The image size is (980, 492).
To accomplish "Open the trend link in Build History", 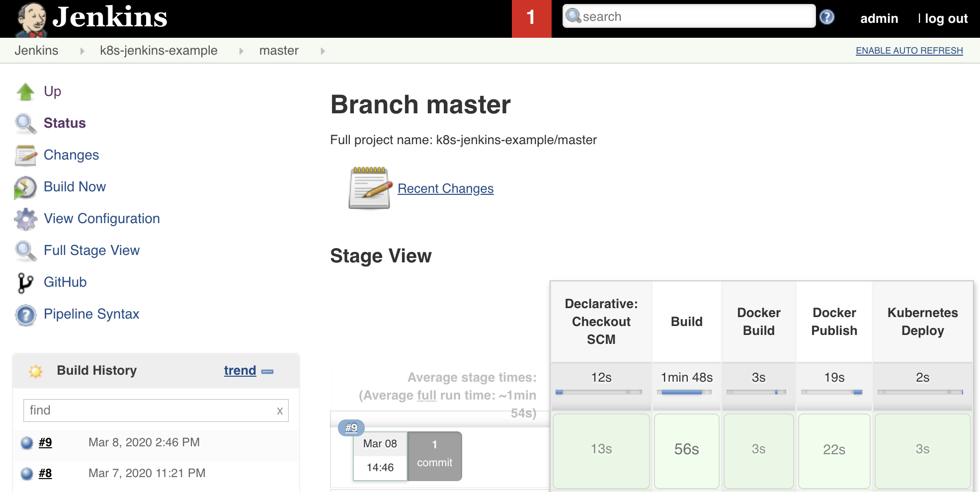I will coord(240,370).
